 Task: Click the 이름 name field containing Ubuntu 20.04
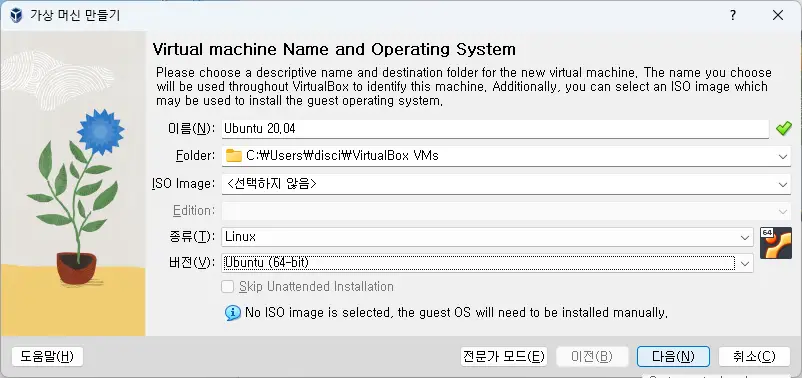coord(495,129)
